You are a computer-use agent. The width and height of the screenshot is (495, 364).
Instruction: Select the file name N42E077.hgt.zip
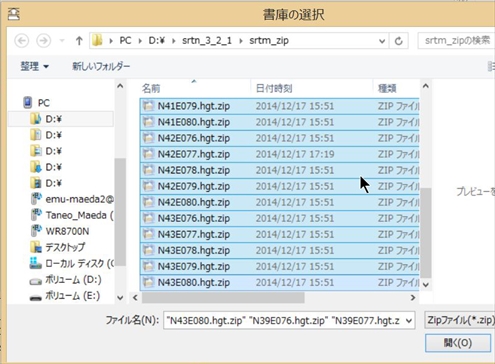[x=194, y=154]
